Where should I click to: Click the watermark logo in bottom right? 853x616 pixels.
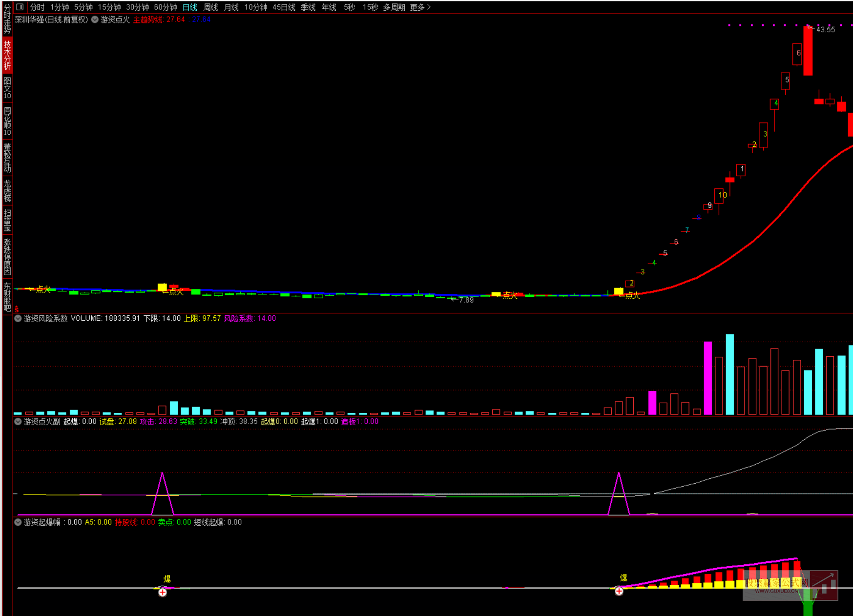tap(790, 585)
